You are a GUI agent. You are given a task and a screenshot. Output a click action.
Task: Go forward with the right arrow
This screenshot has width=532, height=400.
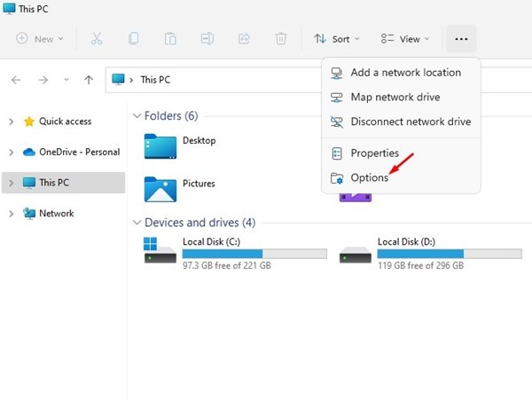43,80
